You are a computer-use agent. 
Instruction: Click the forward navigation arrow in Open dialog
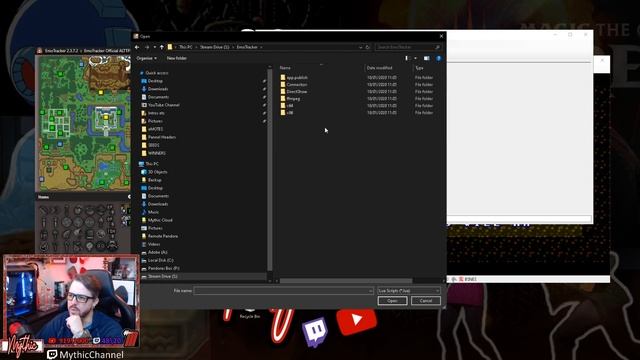click(147, 47)
